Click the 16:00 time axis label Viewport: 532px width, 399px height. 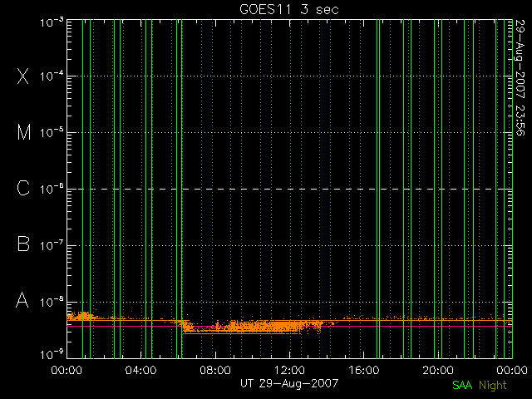point(364,370)
